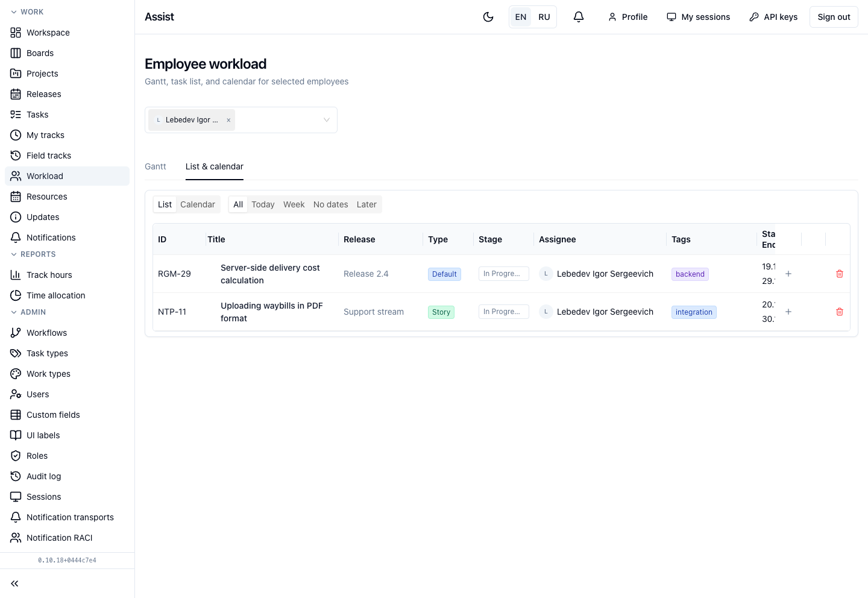Screen dimensions: 868x598
Task: Open employee selector dropdown arrow
Action: [x=327, y=120]
